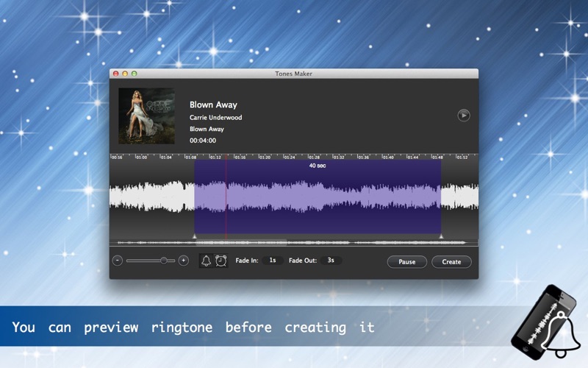Click the Blown Away album cover art

click(x=146, y=116)
